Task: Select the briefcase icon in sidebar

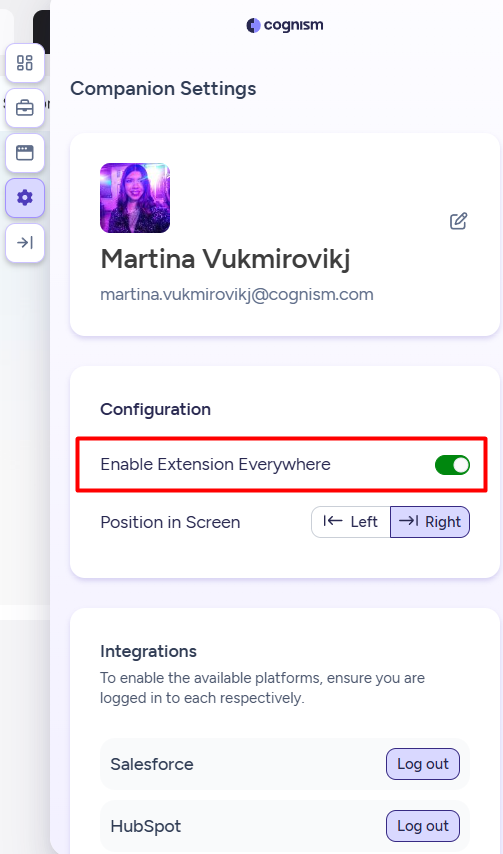Action: point(24,108)
